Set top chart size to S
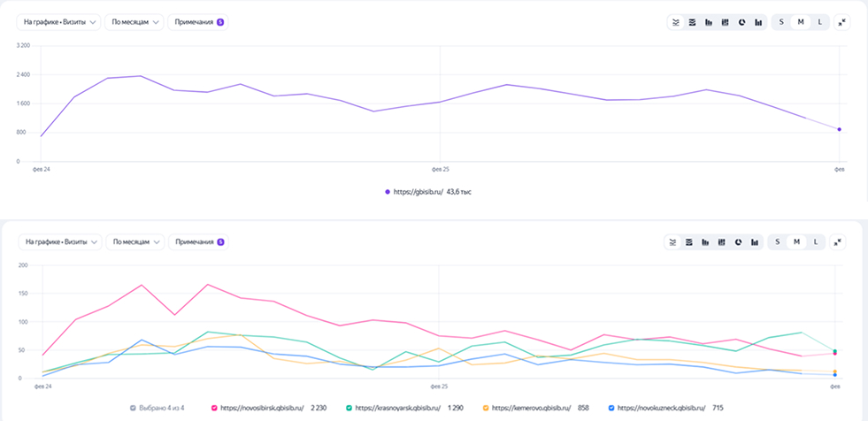The width and height of the screenshot is (868, 421). pos(781,22)
